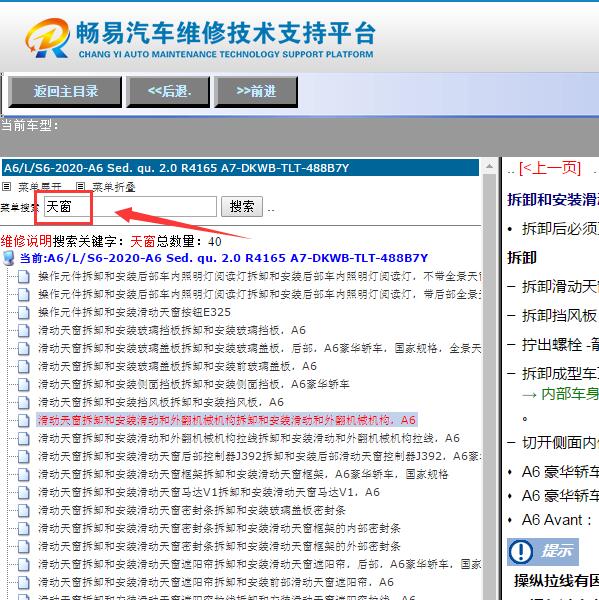The image size is (599, 600).
Task: Click the 提示 exclamation icon
Action: 520,552
